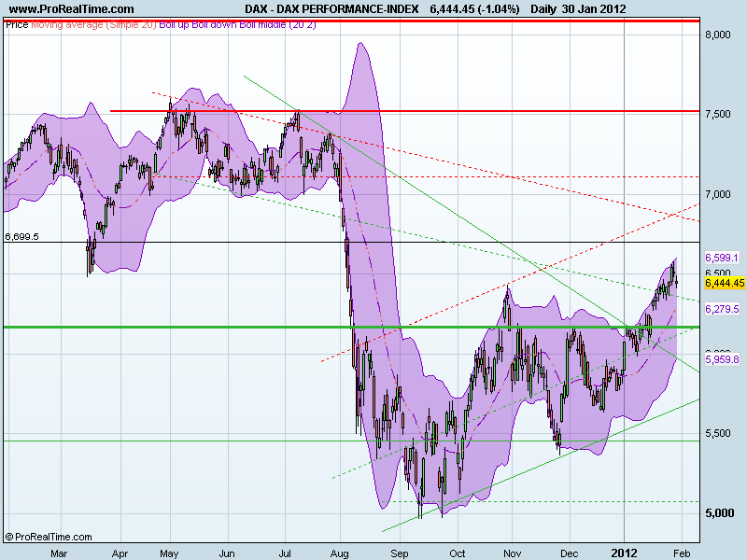The height and width of the screenshot is (560, 747).
Task: Click the 6,599.1 upper Bollinger value tag
Action: 722,258
